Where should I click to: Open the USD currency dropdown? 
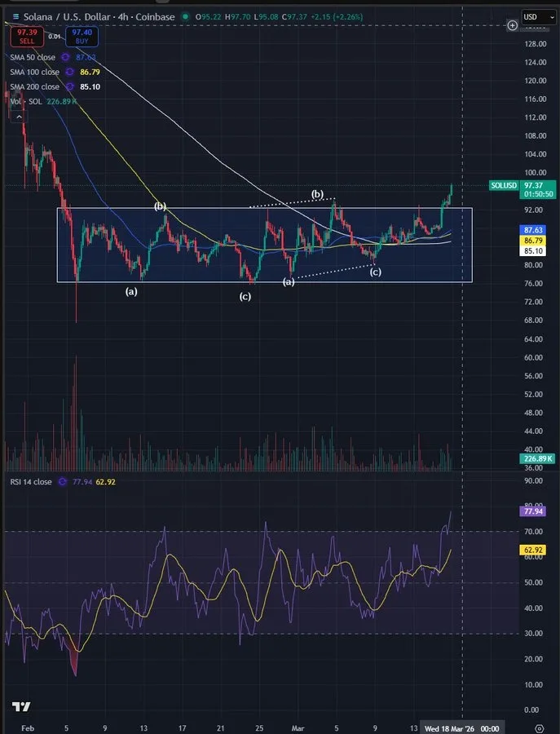click(539, 17)
